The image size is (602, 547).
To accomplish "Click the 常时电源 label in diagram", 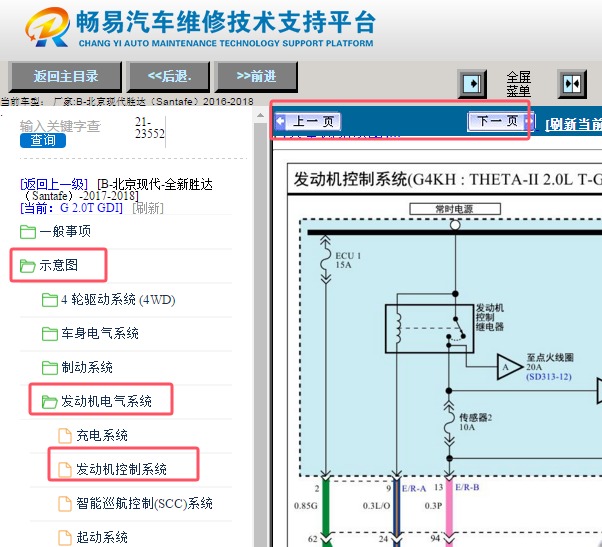I will pyautogui.click(x=455, y=209).
